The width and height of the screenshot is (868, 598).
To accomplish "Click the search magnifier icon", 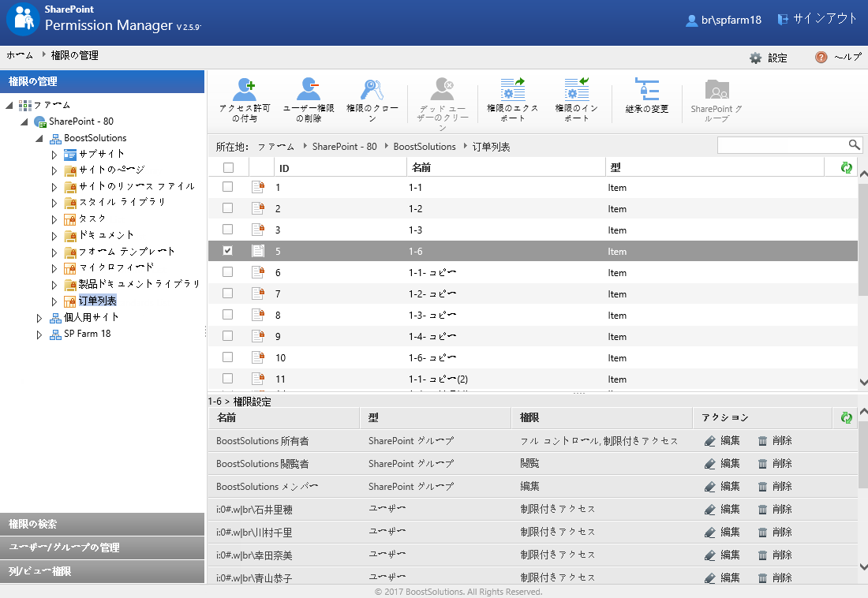I will point(854,145).
